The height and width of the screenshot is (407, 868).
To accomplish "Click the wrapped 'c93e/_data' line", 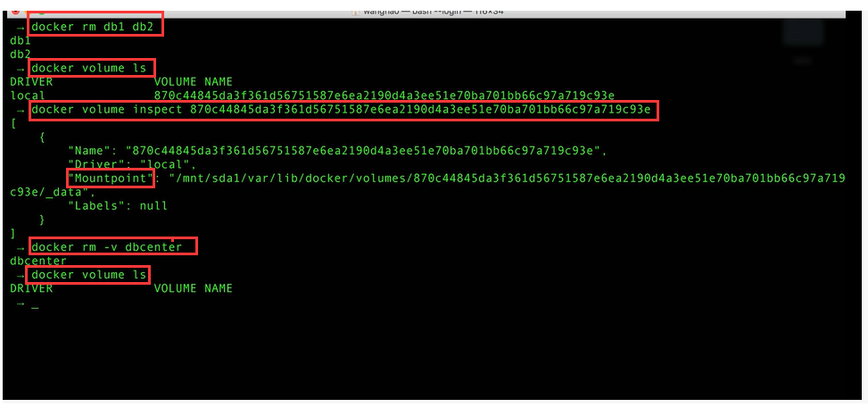I will [x=53, y=192].
